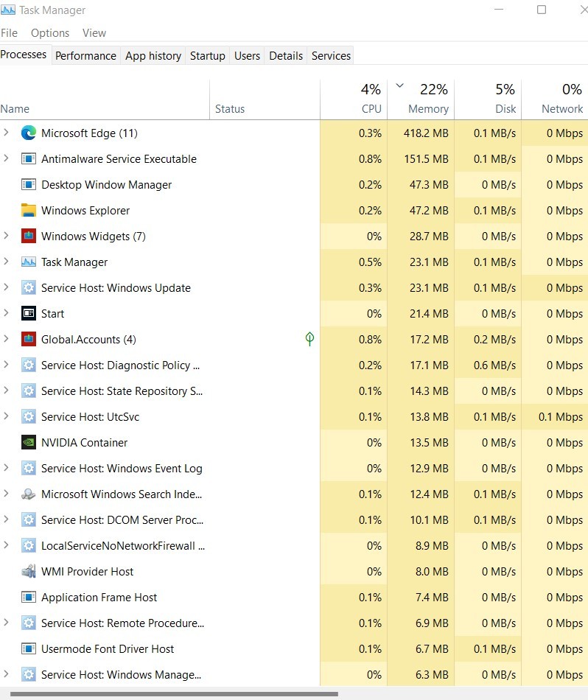Expand Service Host: Diagnostic Policy row
This screenshot has width=588, height=700.
(x=6, y=365)
